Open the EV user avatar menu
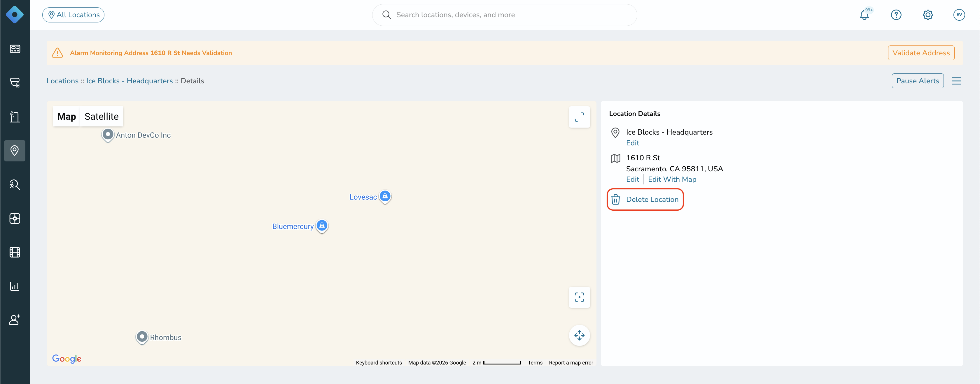The height and width of the screenshot is (384, 980). (959, 15)
